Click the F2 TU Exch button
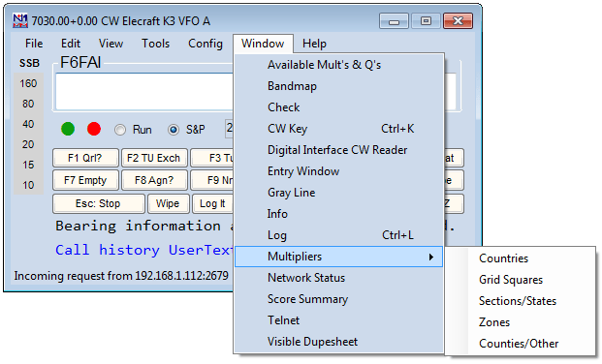This screenshot has width=602, height=364. coord(154,158)
